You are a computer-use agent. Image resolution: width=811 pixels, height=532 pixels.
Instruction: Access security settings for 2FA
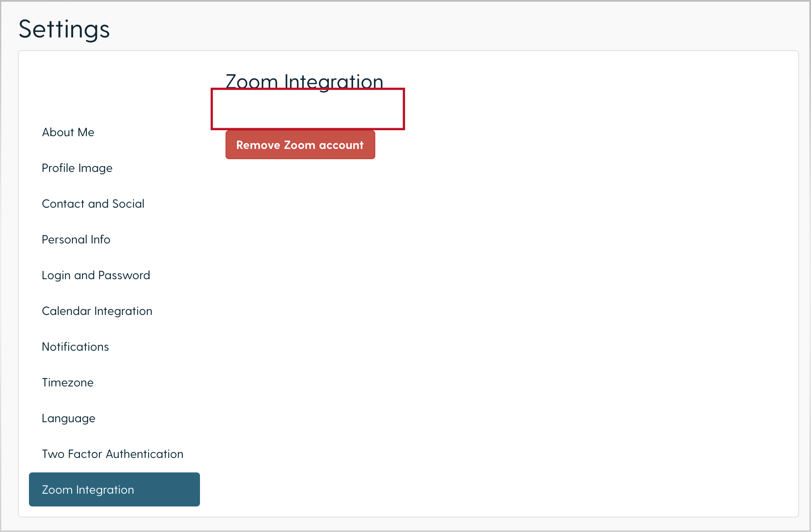[112, 454]
